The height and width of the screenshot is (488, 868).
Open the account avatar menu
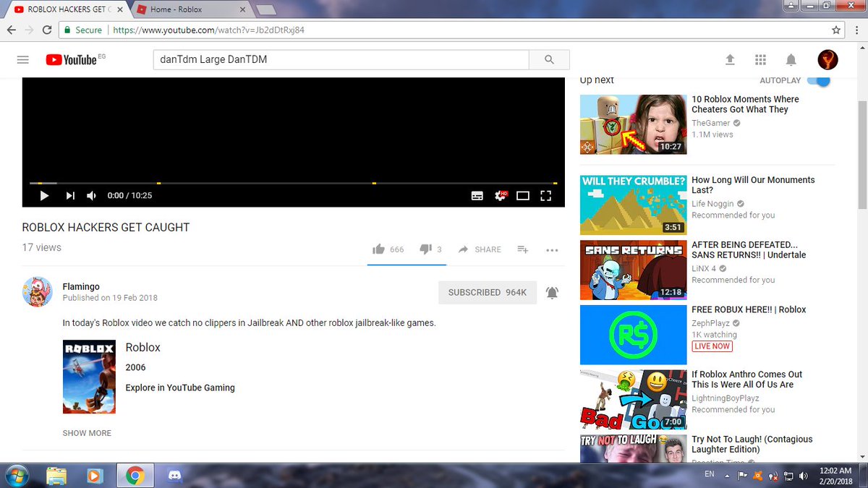click(827, 59)
